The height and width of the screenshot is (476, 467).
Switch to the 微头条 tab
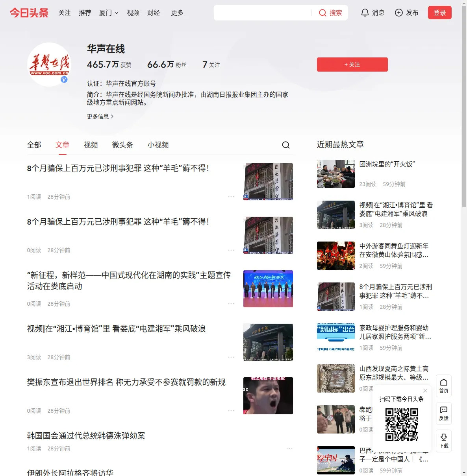tap(123, 145)
